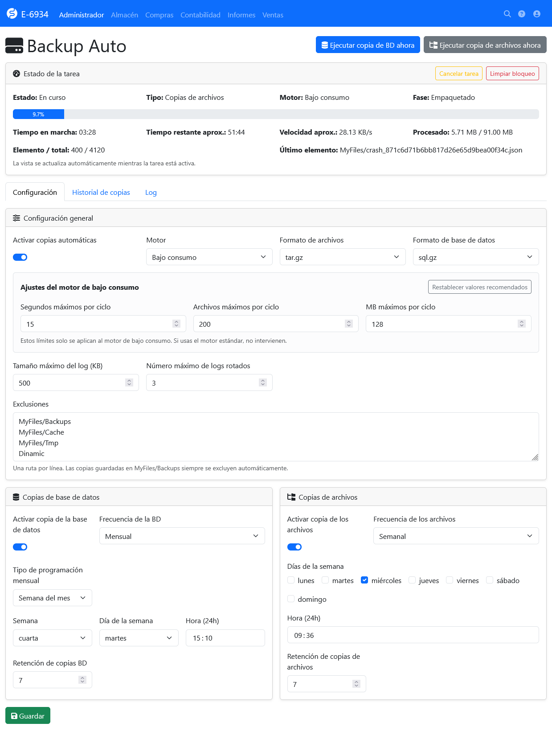
Task: Open the Contabilidad menu
Action: point(200,15)
